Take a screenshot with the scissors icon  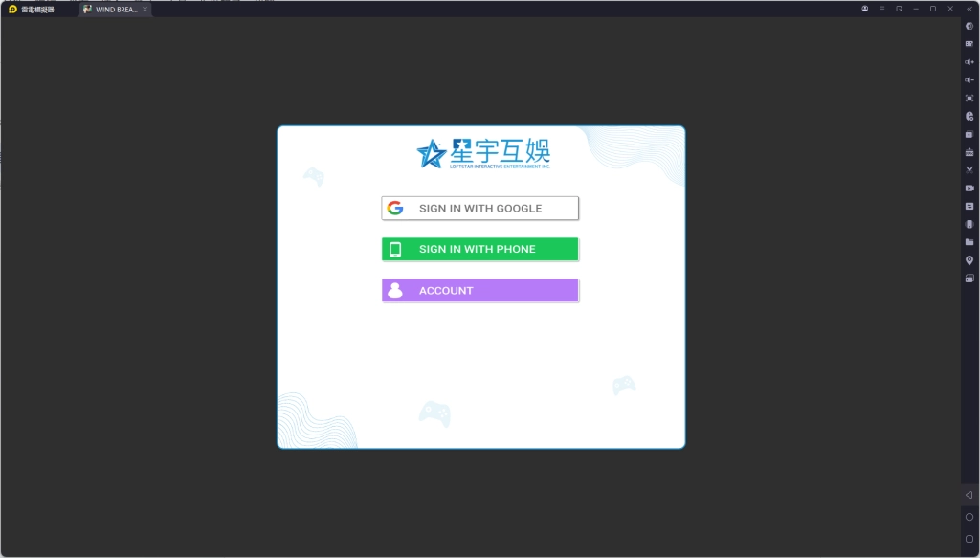coord(969,170)
